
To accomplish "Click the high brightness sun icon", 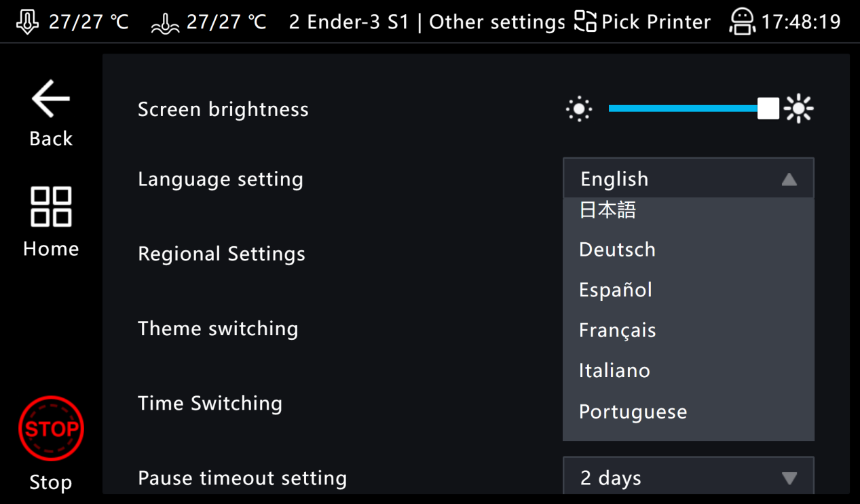I will (x=798, y=109).
